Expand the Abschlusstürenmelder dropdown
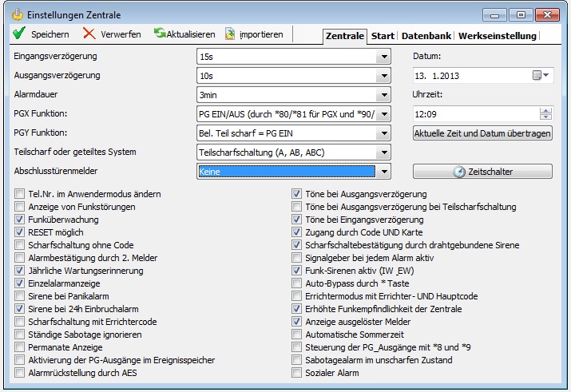The height and width of the screenshot is (392, 571). tap(384, 172)
